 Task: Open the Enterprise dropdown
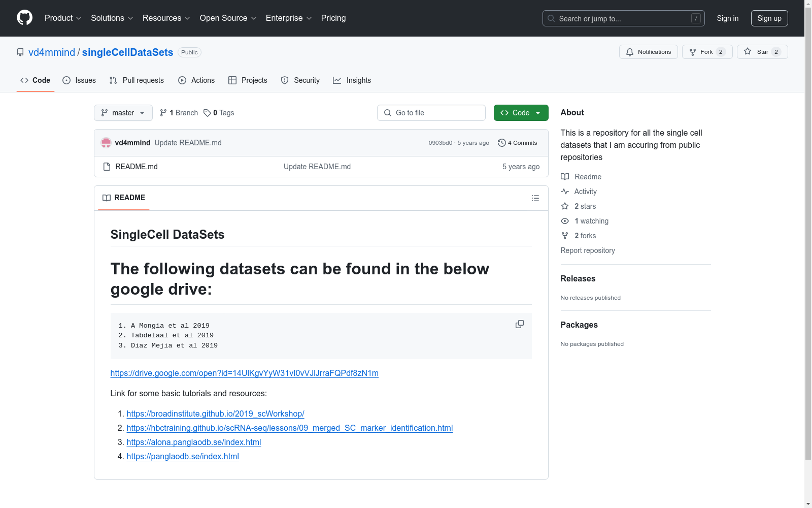coord(289,18)
